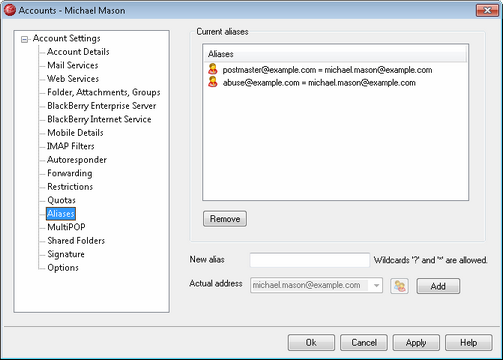Collapse the Account Settings tree node
The width and height of the screenshot is (503, 360).
(x=24, y=39)
